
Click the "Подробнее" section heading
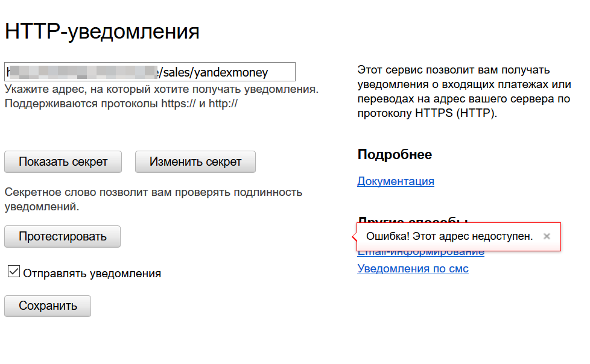[395, 155]
